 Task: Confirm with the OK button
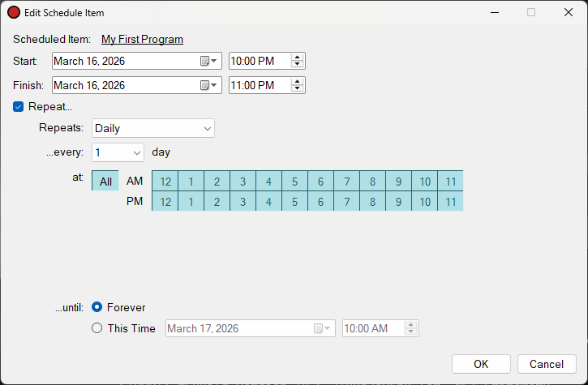point(481,364)
